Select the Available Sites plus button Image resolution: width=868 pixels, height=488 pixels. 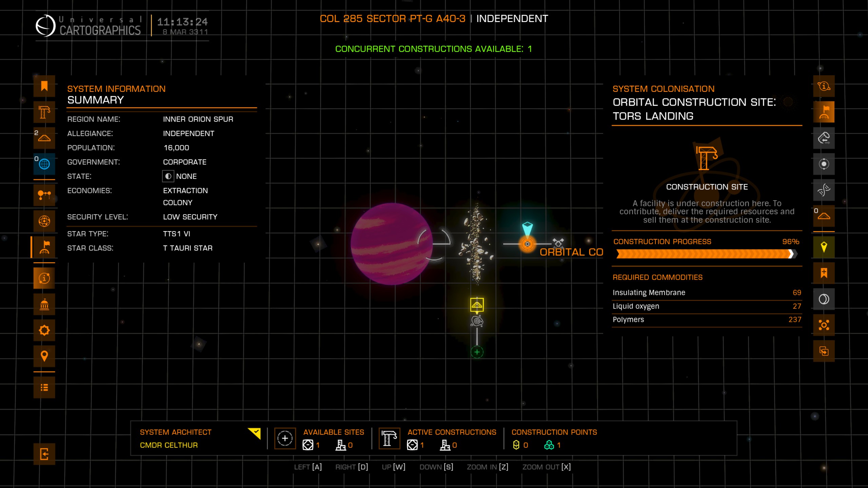(285, 439)
